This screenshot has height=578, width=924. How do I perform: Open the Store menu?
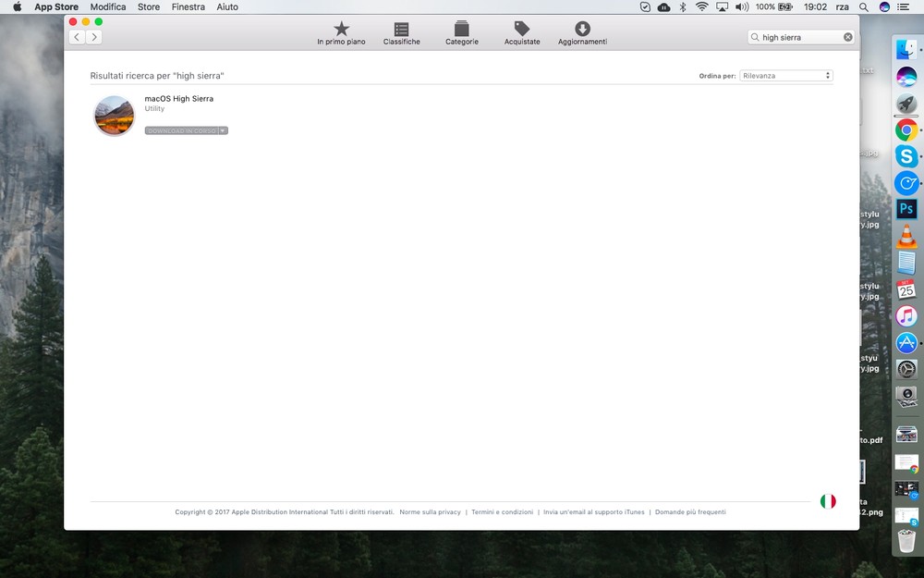(149, 7)
